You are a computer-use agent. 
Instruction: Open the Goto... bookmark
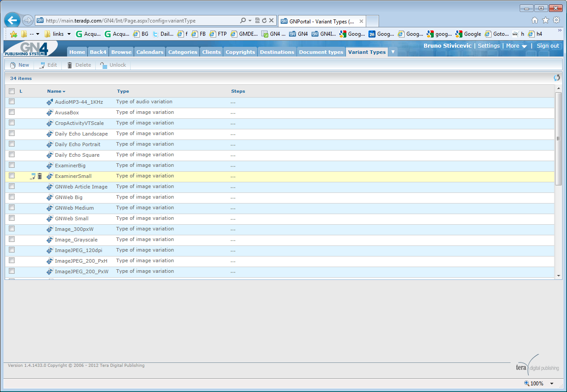coord(496,34)
